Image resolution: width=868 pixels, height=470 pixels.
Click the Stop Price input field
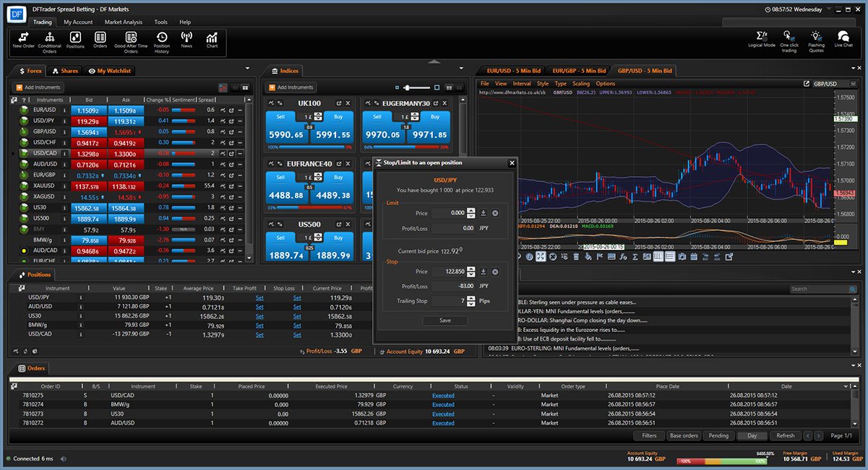[447, 272]
